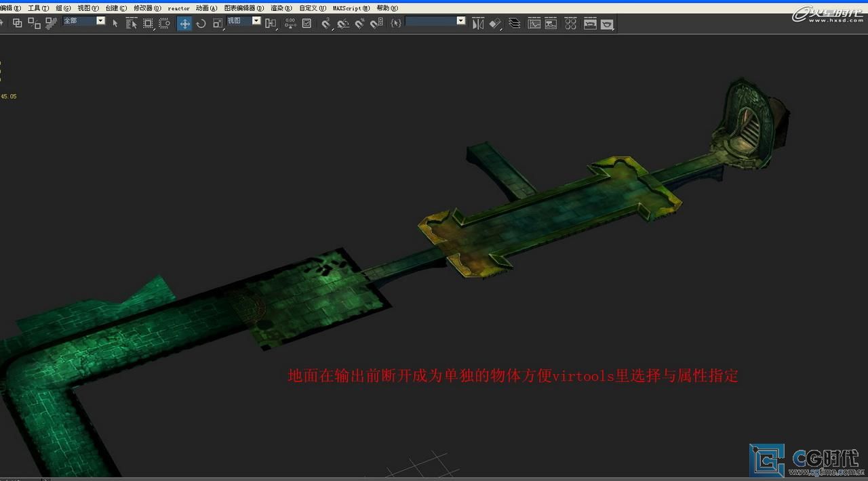Toggle the Keyboard Shortcut Override icon
This screenshot has width=868, height=481.
click(307, 23)
